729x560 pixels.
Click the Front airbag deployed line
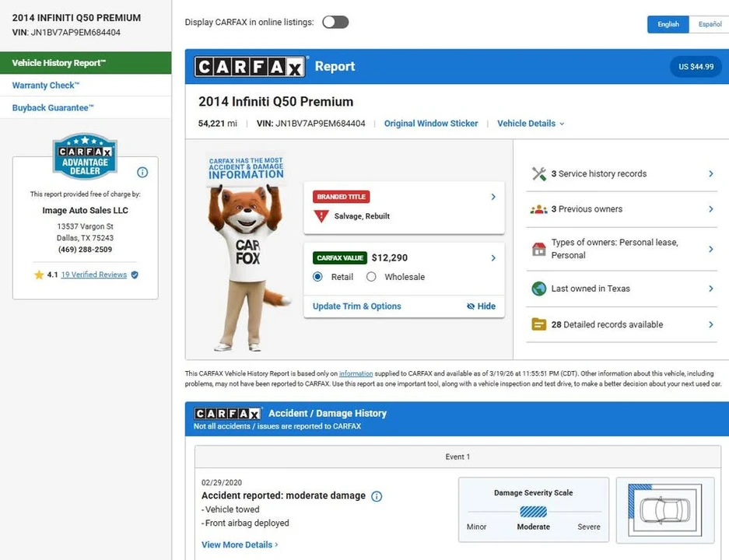point(245,523)
